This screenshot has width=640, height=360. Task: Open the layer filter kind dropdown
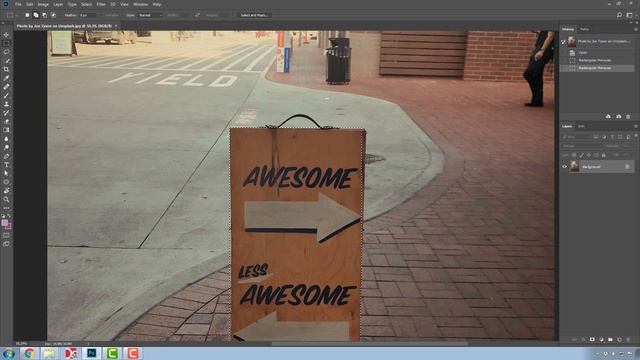click(x=576, y=137)
